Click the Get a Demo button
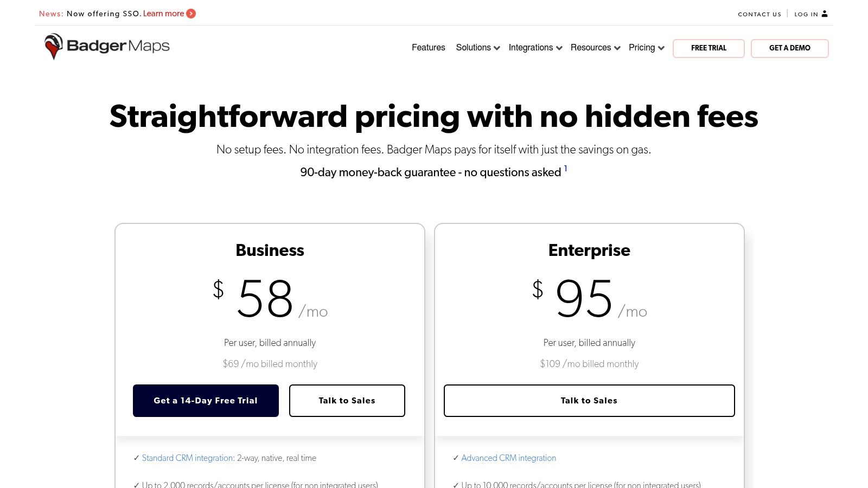The width and height of the screenshot is (868, 488). 789,48
